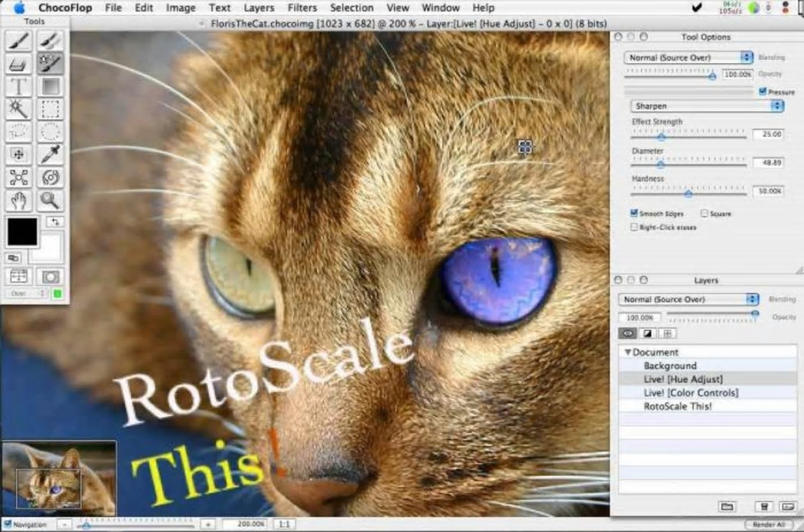Select the rectangular marquee selection tool
Screen dimensions: 804x532
(x=50, y=109)
